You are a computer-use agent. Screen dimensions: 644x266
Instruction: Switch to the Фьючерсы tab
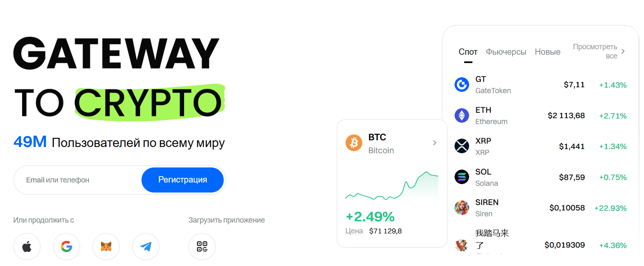[x=506, y=51]
